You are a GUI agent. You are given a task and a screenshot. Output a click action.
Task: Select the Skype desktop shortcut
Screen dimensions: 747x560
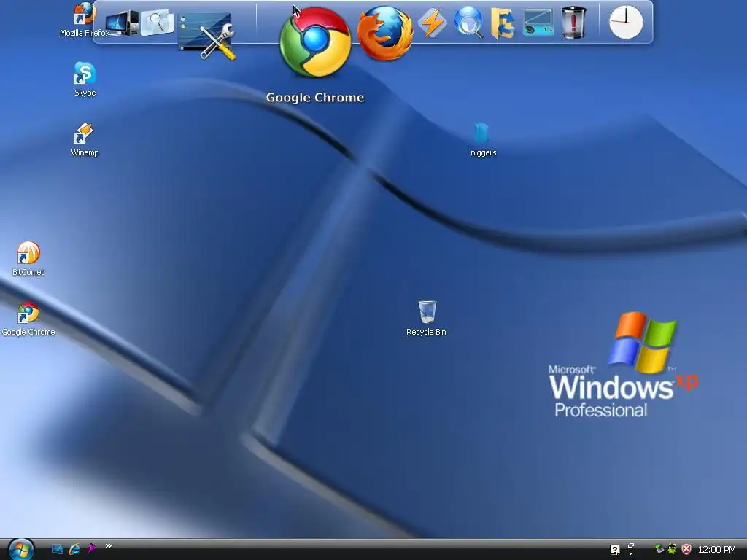point(85,79)
